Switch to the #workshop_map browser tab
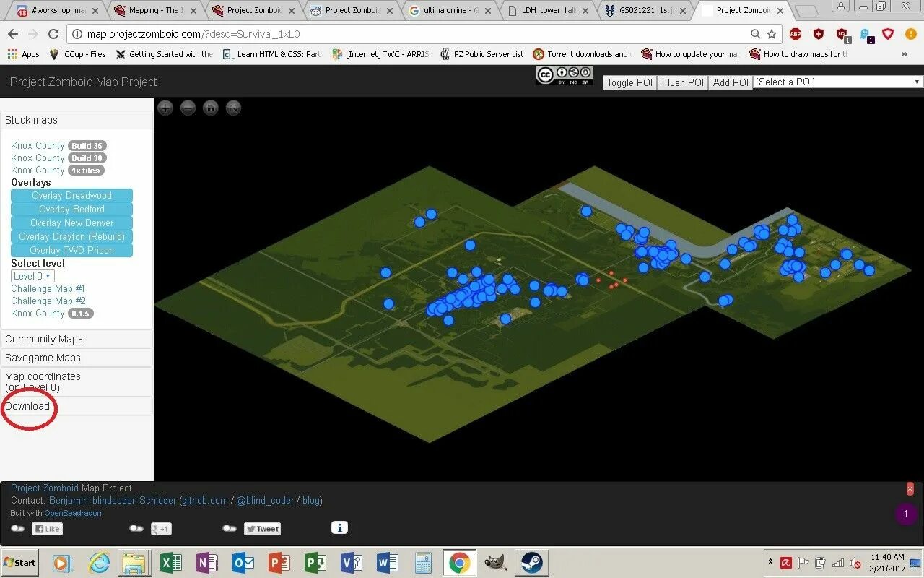This screenshot has height=578, width=924. point(58,10)
